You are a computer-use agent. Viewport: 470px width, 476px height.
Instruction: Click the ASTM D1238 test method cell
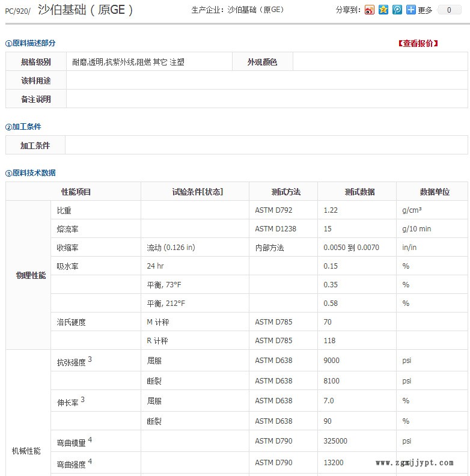pyautogui.click(x=275, y=229)
